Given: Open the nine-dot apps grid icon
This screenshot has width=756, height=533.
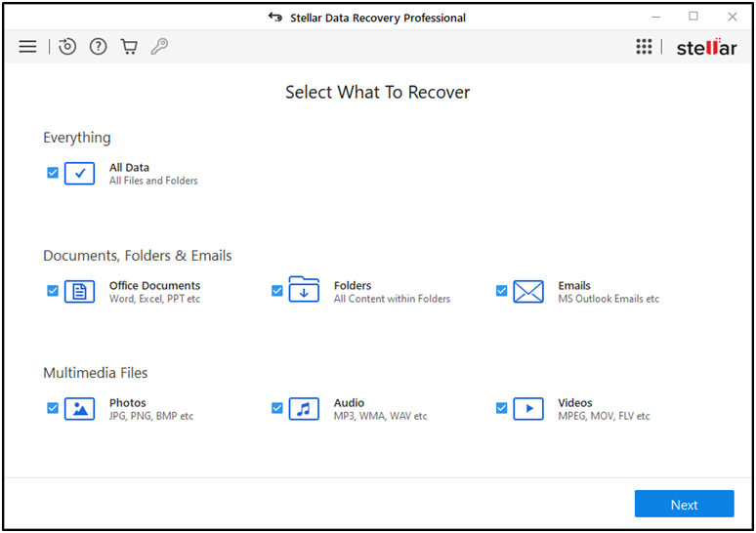Looking at the screenshot, I should point(644,47).
